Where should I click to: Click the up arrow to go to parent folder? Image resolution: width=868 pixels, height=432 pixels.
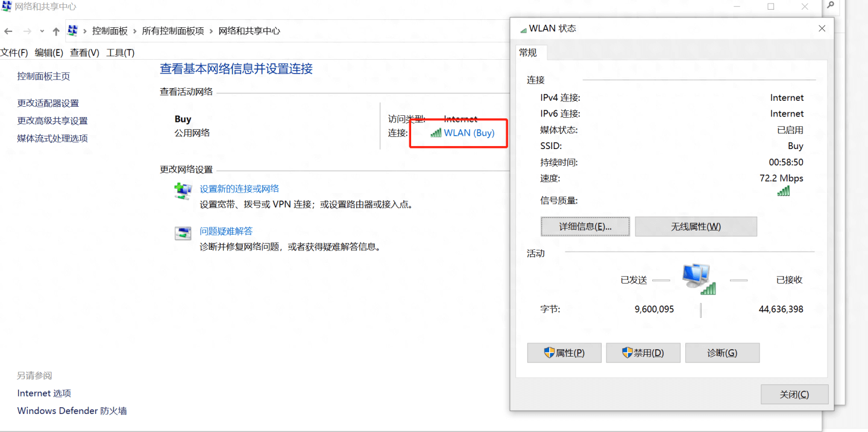55,31
